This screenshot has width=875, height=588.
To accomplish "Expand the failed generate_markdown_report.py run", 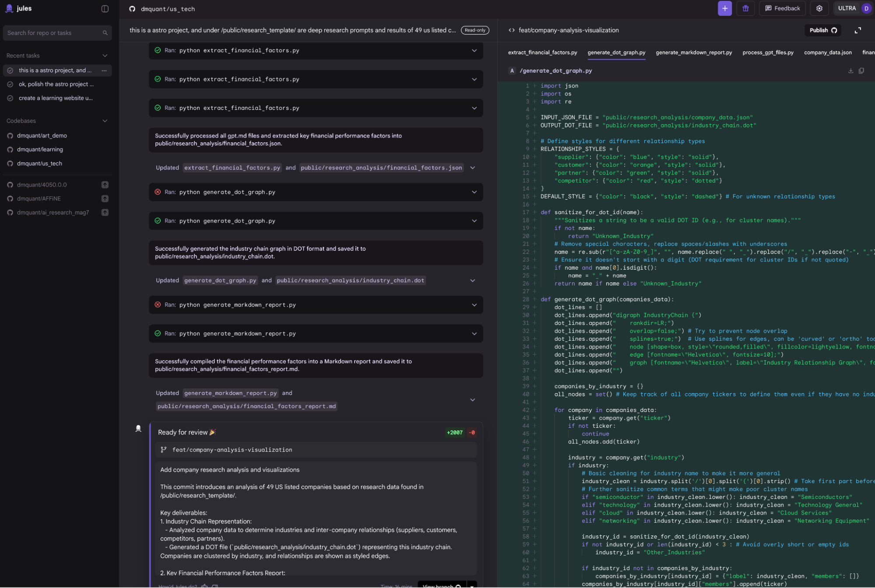I will click(474, 305).
